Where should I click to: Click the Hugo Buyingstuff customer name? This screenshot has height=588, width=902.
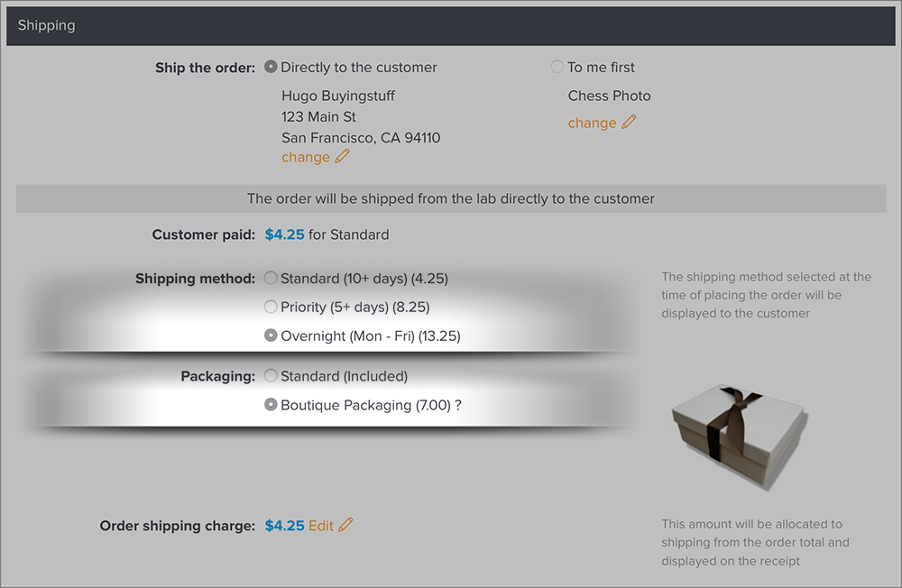[x=337, y=96]
